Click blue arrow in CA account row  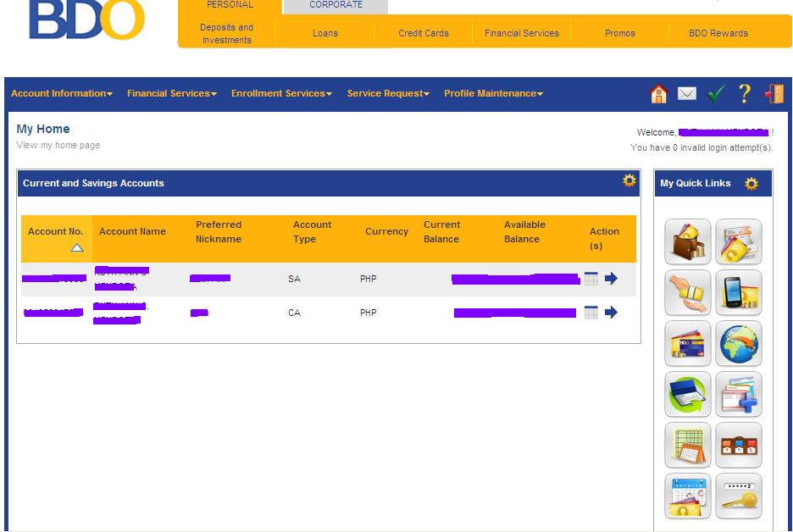[x=611, y=312]
